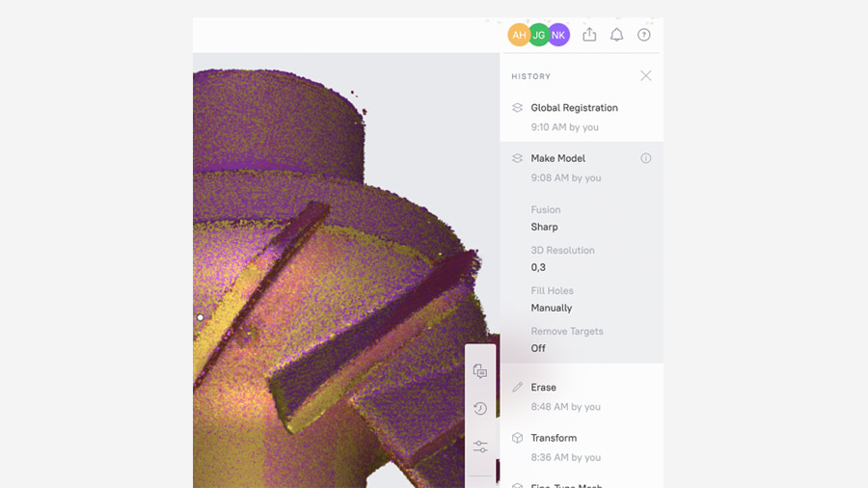
Task: Click the Remove Targets label
Action: [x=567, y=331]
